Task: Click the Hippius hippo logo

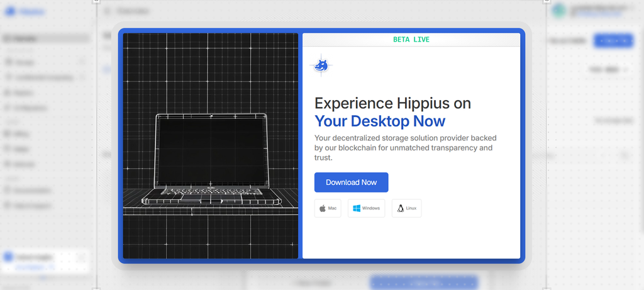Action: pyautogui.click(x=321, y=65)
